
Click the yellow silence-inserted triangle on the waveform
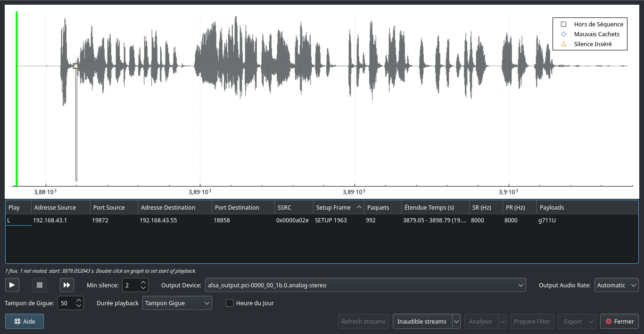coord(75,66)
